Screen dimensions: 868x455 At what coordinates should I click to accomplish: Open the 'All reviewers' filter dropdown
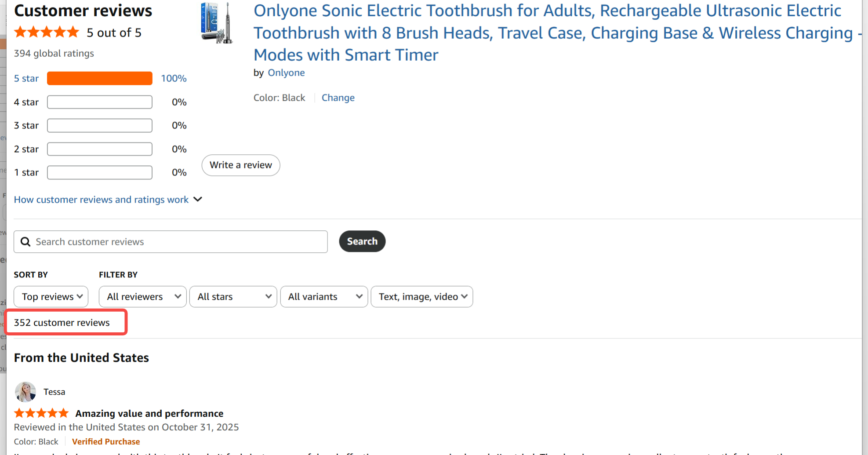(x=142, y=297)
